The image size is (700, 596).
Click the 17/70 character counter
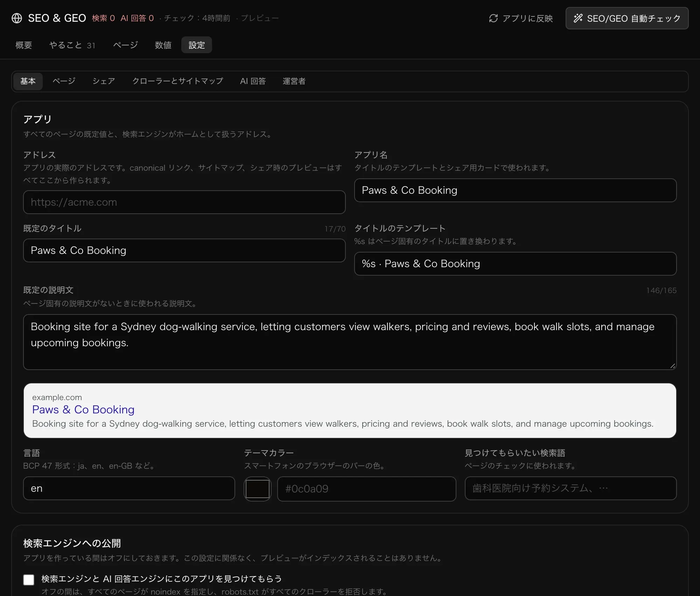point(335,229)
